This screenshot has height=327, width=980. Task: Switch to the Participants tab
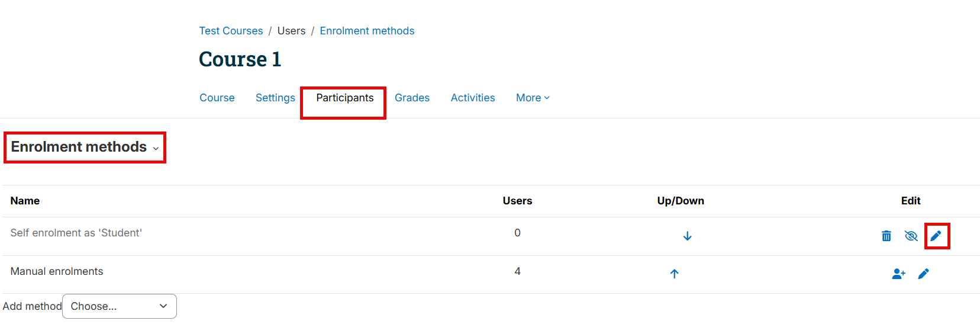pos(345,98)
